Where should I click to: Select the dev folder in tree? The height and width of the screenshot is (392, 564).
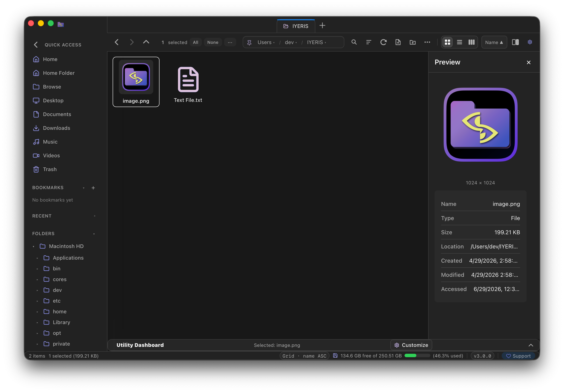[57, 290]
